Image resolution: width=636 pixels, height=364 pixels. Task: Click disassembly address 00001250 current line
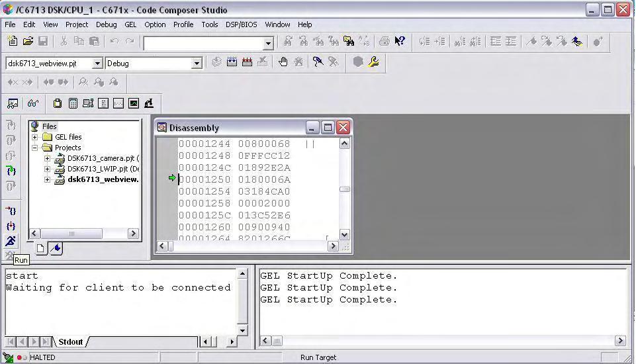204,180
